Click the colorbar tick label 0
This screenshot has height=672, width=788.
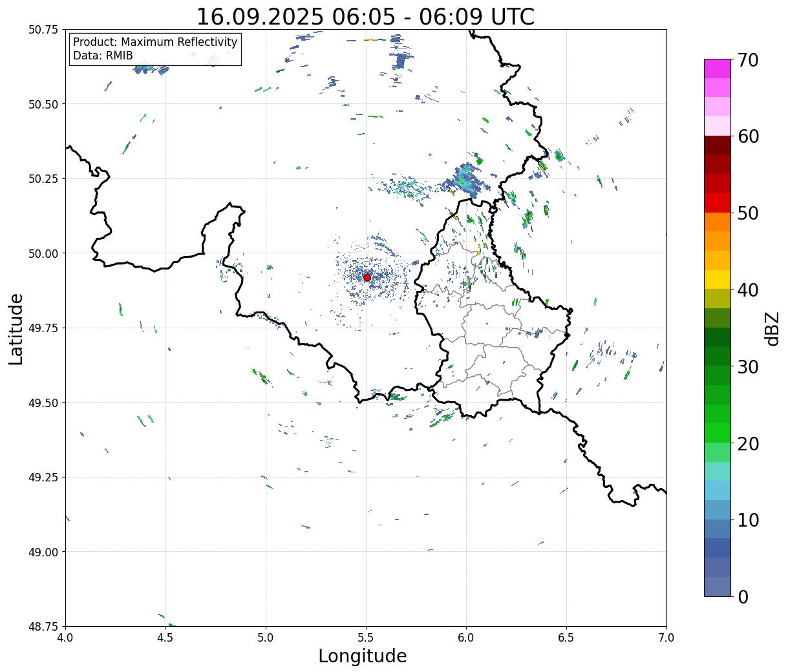coord(742,597)
